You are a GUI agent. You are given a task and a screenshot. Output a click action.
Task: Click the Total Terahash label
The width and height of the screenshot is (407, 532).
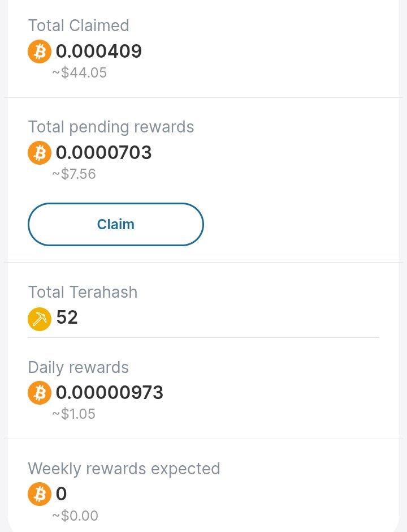click(83, 292)
